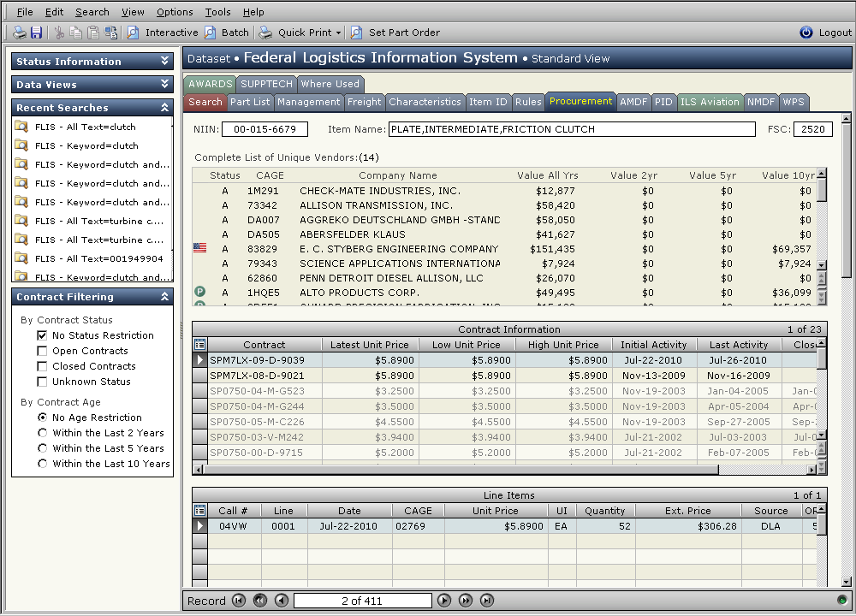Go to the first record
Screen dimensions: 856x616
(x=239, y=601)
